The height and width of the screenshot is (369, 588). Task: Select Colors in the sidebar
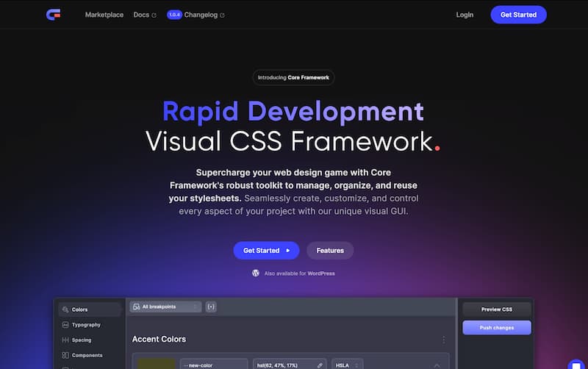pyautogui.click(x=79, y=309)
